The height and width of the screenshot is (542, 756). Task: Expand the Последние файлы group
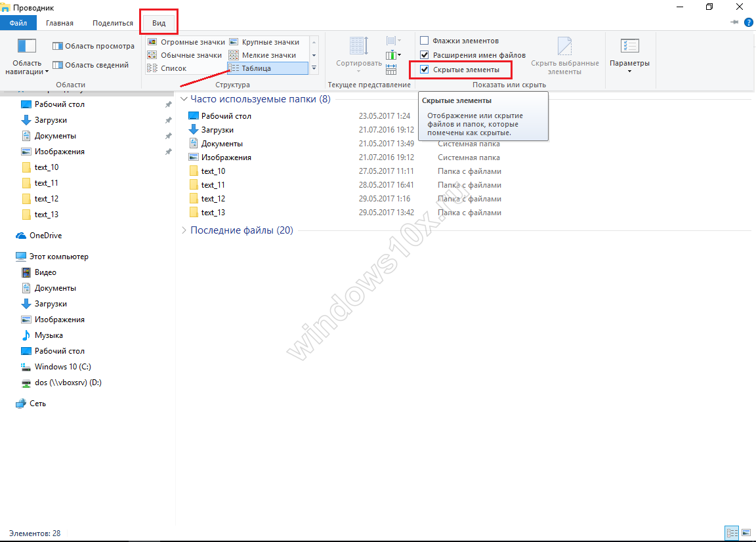[184, 230]
